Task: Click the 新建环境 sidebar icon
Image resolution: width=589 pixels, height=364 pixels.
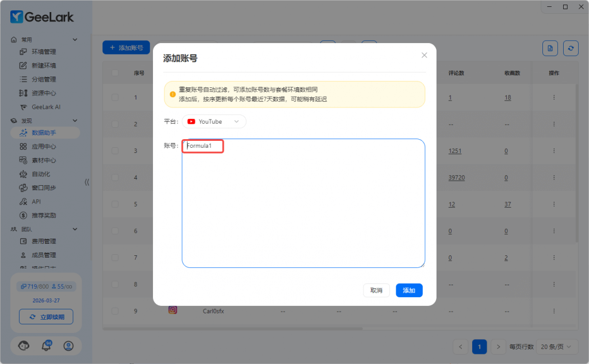Action: pos(24,66)
